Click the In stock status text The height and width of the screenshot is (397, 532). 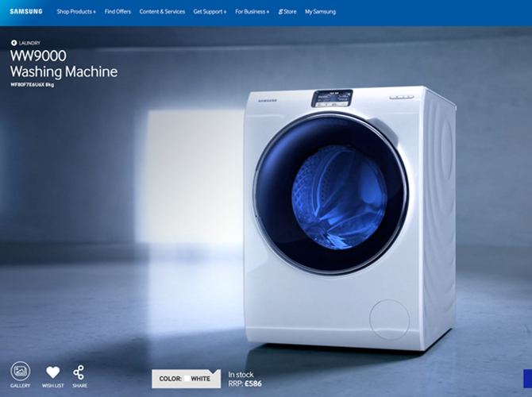pyautogui.click(x=241, y=375)
